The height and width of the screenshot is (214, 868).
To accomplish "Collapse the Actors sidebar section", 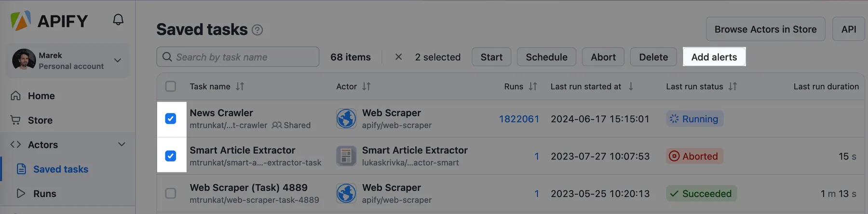I will pos(122,145).
